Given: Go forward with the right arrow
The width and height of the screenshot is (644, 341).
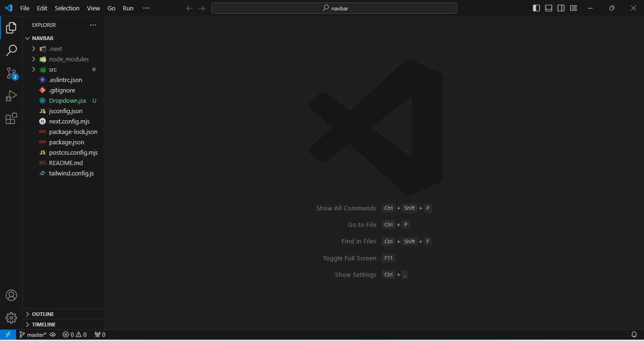Looking at the screenshot, I should 202,8.
